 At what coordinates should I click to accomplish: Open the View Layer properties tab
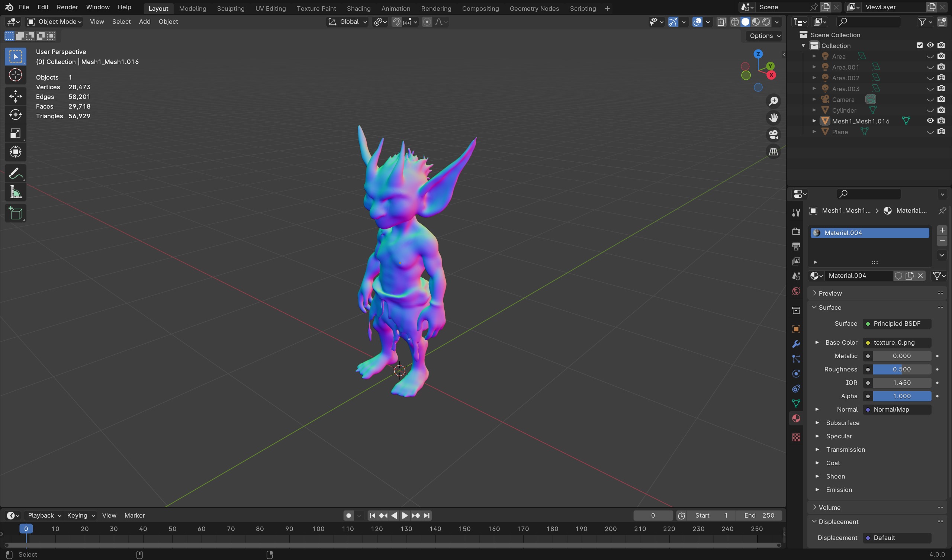point(796,261)
